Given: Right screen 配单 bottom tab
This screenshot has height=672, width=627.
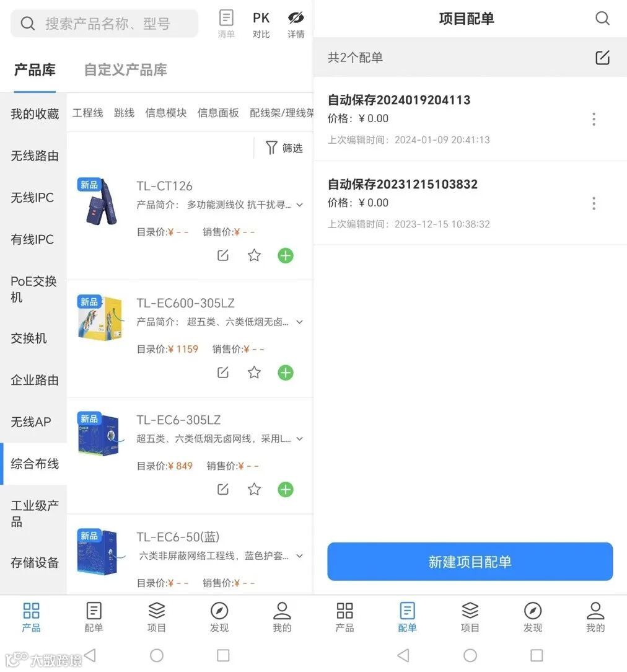Looking at the screenshot, I should pyautogui.click(x=407, y=617).
